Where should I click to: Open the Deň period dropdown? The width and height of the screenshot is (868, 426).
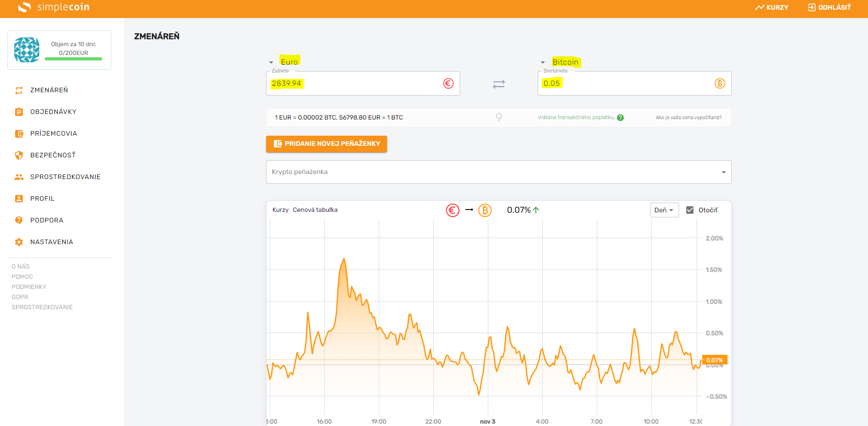pyautogui.click(x=664, y=210)
